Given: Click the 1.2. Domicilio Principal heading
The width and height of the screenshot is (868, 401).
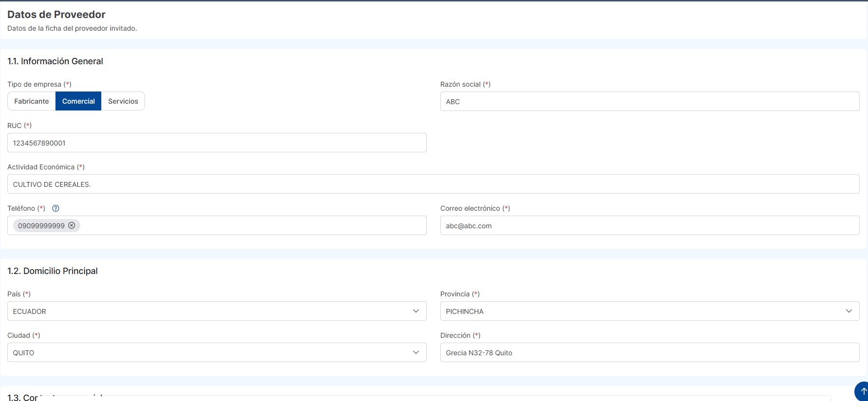Looking at the screenshot, I should [x=53, y=271].
